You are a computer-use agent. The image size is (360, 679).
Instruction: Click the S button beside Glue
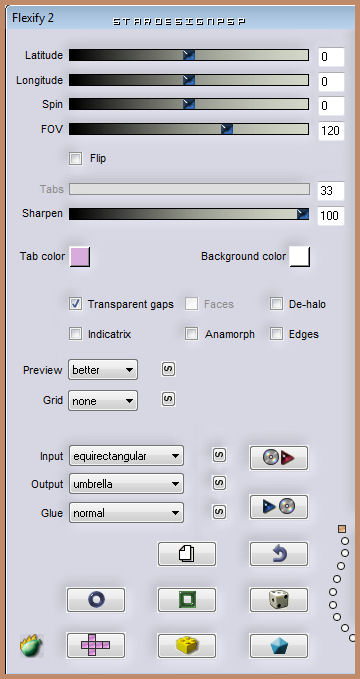[220, 512]
